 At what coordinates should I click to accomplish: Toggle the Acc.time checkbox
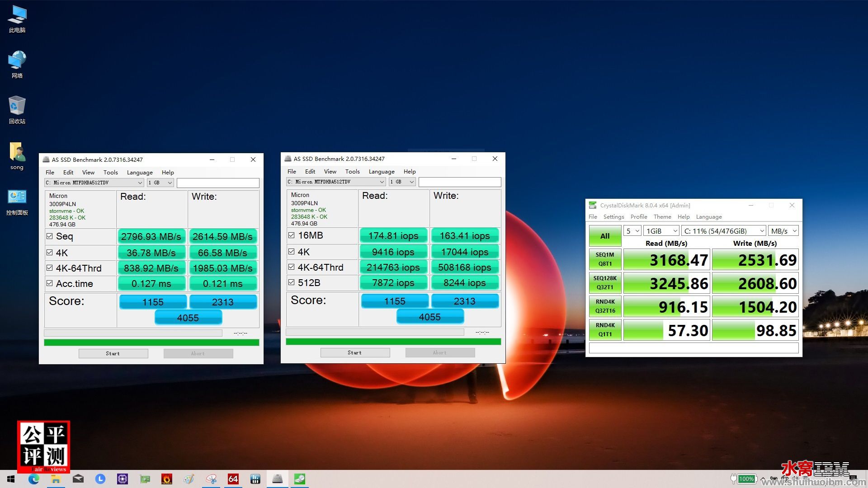click(x=50, y=283)
